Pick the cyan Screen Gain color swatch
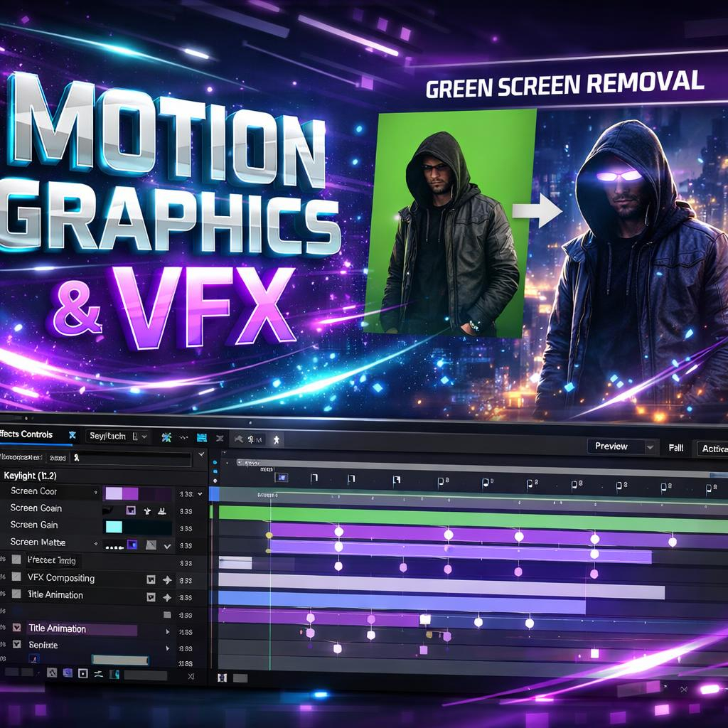The width and height of the screenshot is (728, 728). click(114, 527)
